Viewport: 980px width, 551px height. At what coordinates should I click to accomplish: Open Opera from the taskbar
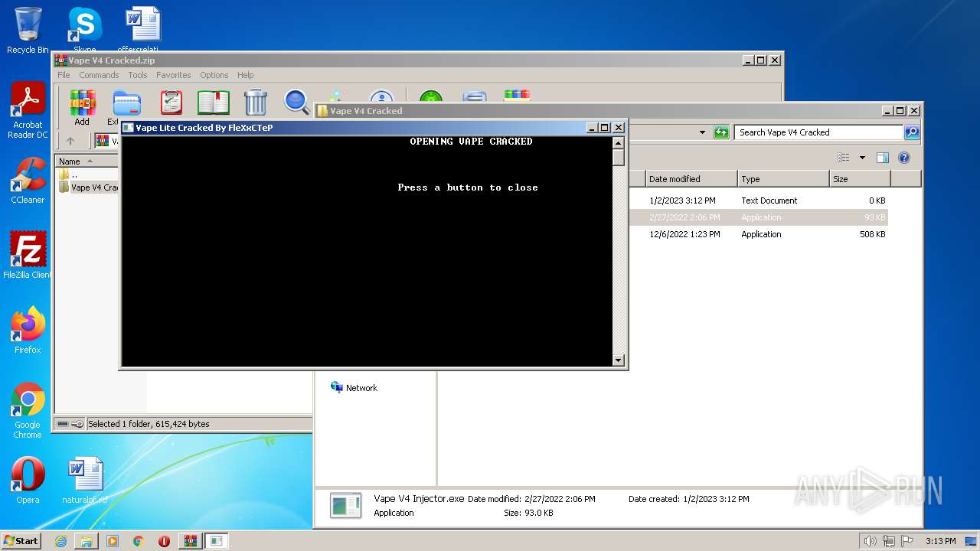click(x=164, y=541)
